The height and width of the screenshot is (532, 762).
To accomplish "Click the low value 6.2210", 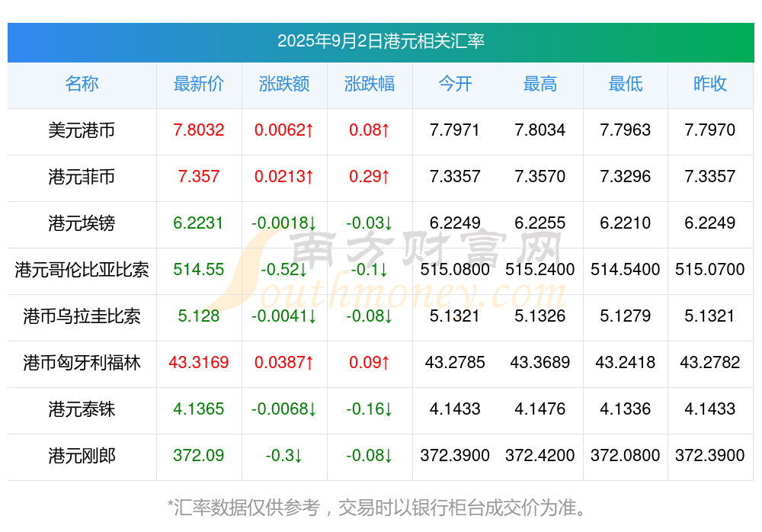I will coord(626,223).
